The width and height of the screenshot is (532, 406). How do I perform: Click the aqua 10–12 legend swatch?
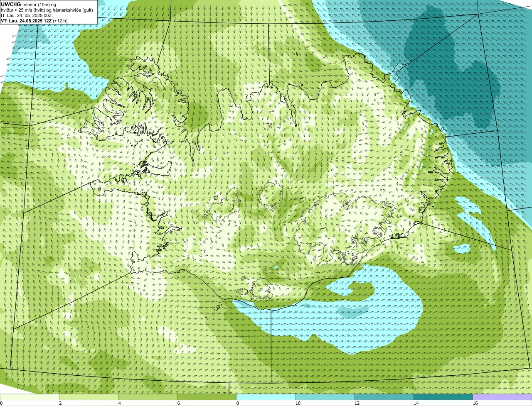click(x=325, y=397)
